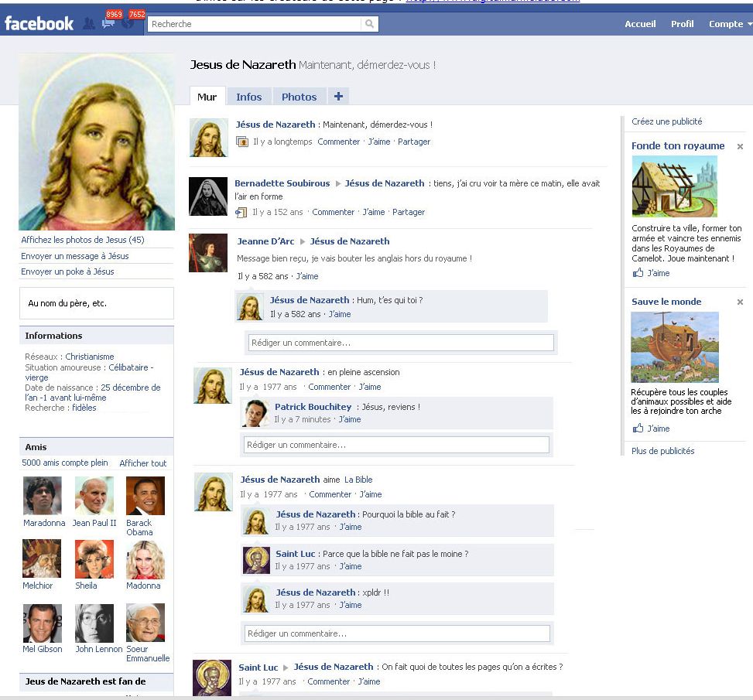Click large Jesus profile picture
Image resolution: width=753 pixels, height=700 pixels.
pyautogui.click(x=97, y=142)
